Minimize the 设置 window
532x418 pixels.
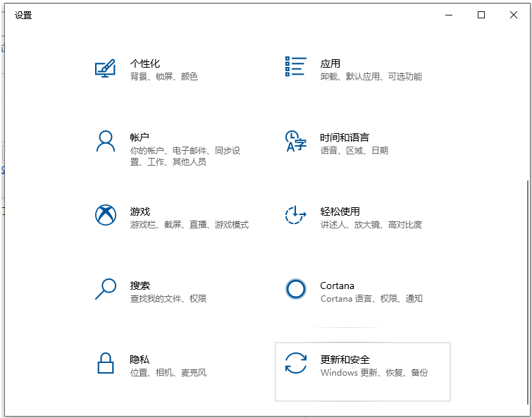(x=449, y=15)
